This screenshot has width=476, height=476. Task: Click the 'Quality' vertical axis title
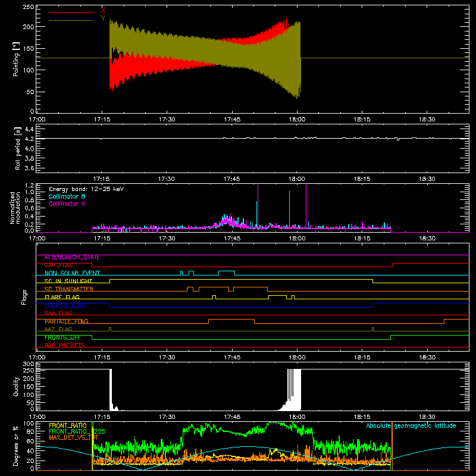[16, 386]
